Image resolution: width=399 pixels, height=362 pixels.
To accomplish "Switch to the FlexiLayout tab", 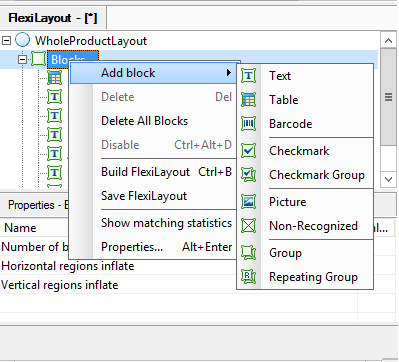I will click(53, 18).
